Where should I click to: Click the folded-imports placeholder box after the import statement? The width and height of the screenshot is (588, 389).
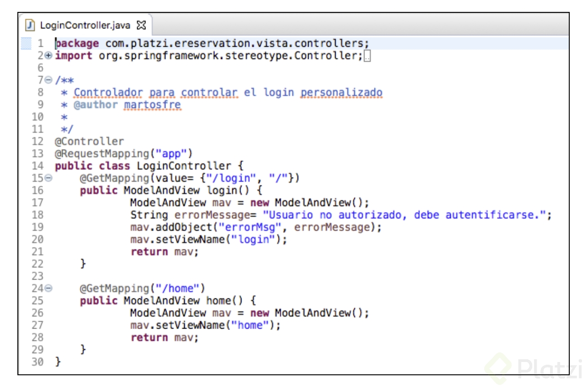point(368,56)
